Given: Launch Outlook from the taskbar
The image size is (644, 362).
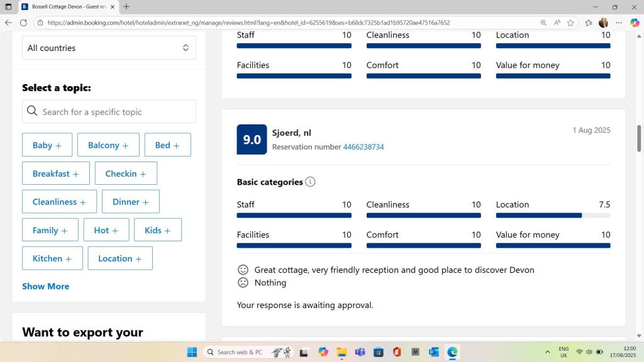Looking at the screenshot, I should point(433,352).
